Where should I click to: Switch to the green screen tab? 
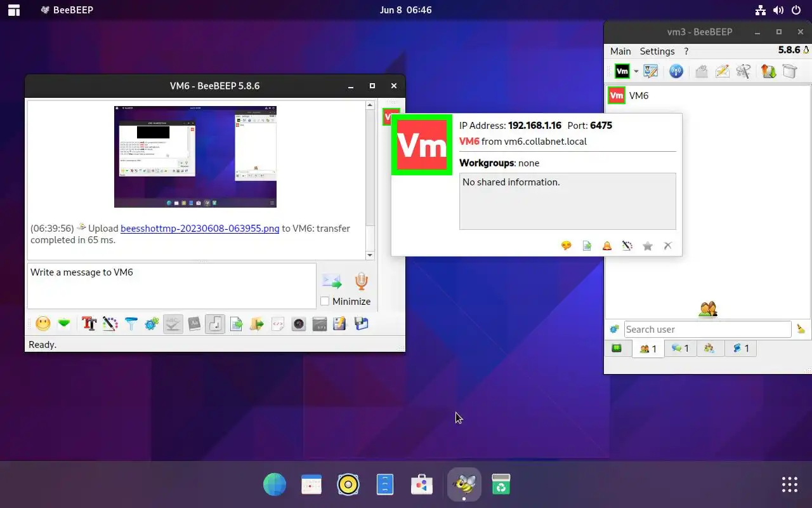tap(617, 348)
